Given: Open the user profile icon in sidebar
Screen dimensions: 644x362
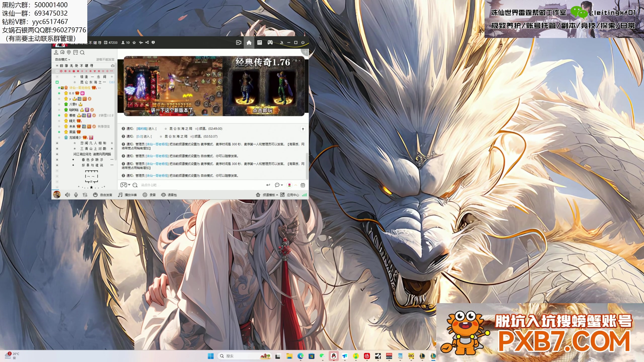Looking at the screenshot, I should [x=56, y=52].
